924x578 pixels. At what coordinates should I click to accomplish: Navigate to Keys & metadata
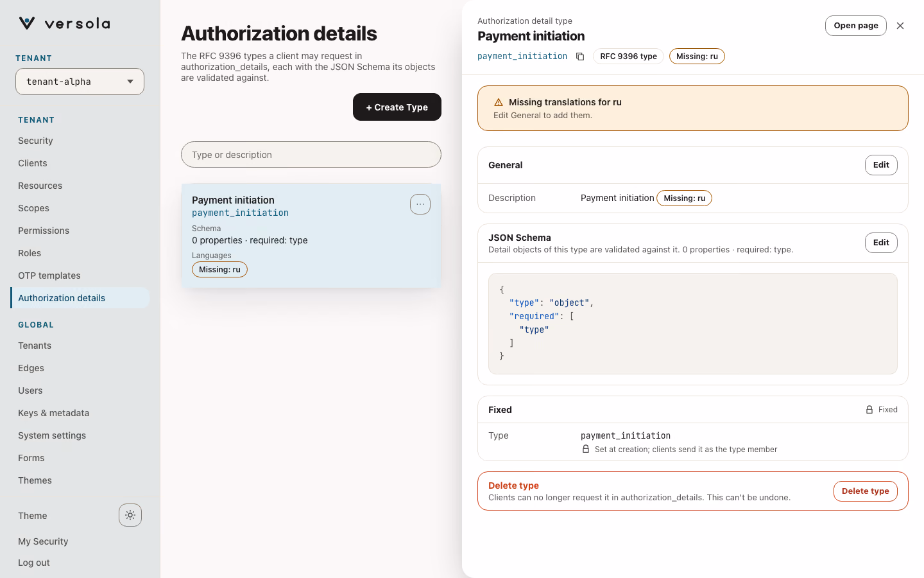(x=80, y=413)
